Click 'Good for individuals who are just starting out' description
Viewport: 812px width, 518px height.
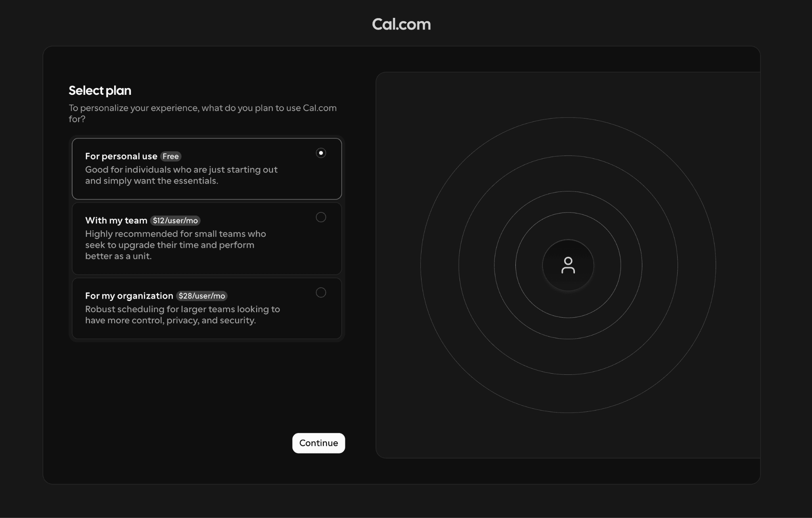coord(181,175)
